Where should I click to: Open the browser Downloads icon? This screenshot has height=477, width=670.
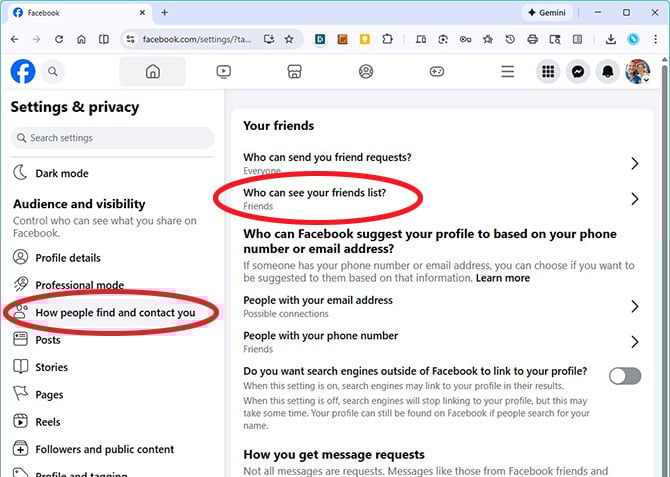[x=611, y=39]
